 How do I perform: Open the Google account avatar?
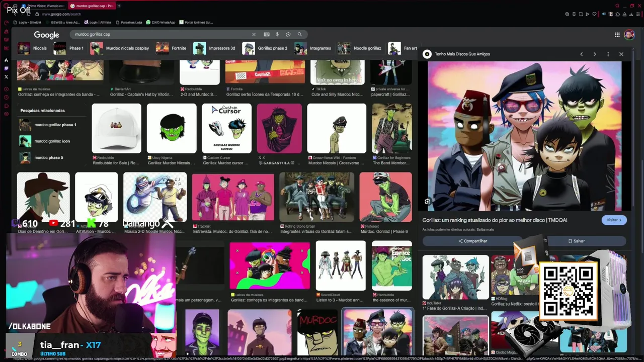(629, 35)
